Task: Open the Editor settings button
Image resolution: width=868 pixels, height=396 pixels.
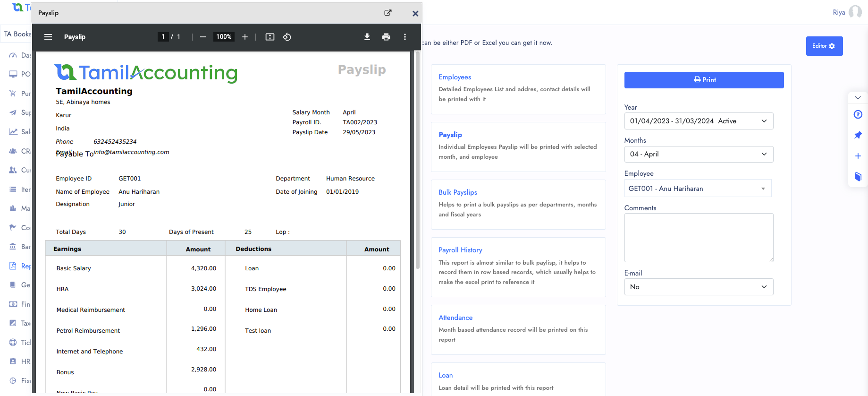Action: click(824, 46)
